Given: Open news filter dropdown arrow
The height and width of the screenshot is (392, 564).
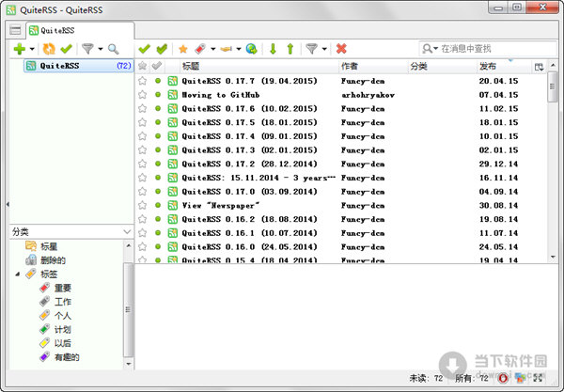Looking at the screenshot, I should click(x=324, y=49).
